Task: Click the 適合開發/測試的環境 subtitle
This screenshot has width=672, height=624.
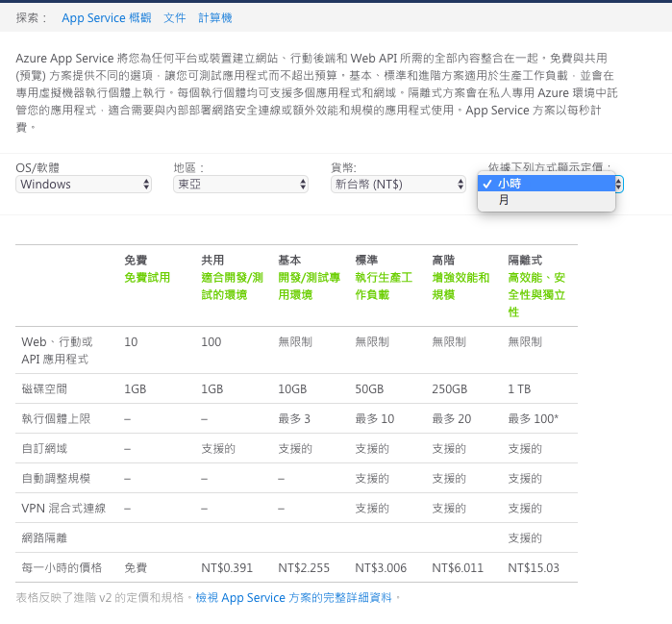Action: point(232,287)
